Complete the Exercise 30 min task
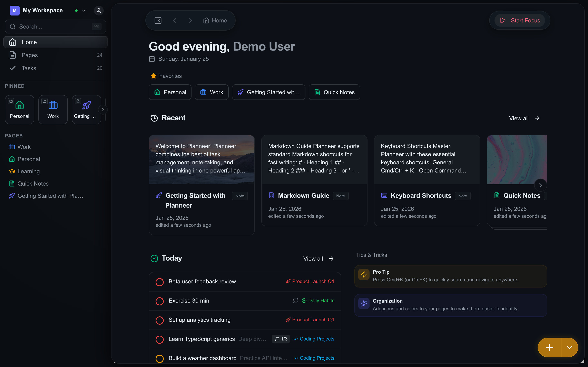Image resolution: width=588 pixels, height=367 pixels. coord(160,301)
